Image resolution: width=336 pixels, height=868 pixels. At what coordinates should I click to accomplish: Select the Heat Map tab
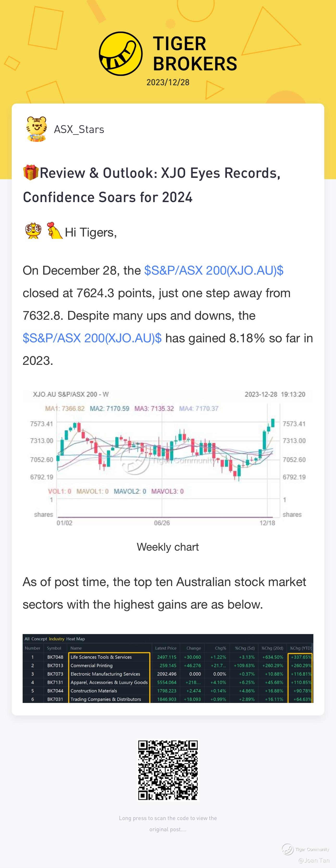click(x=76, y=639)
